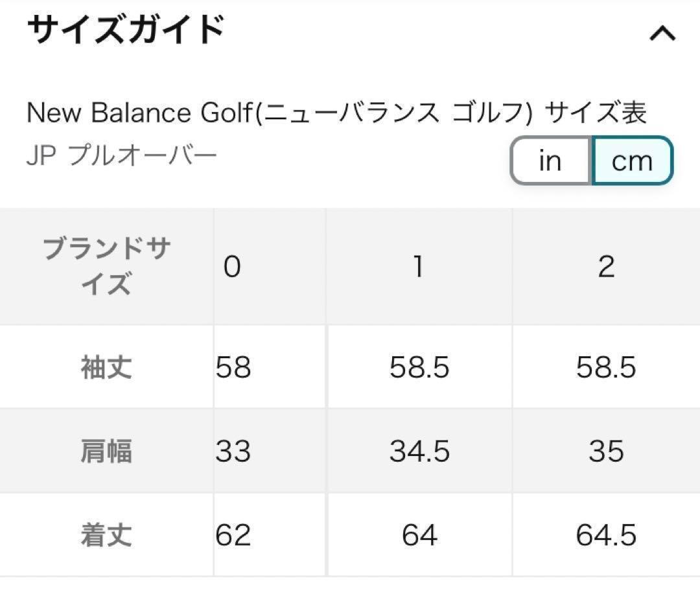Select brand size 2 column header
Screen dimensions: 700x590
click(x=606, y=266)
